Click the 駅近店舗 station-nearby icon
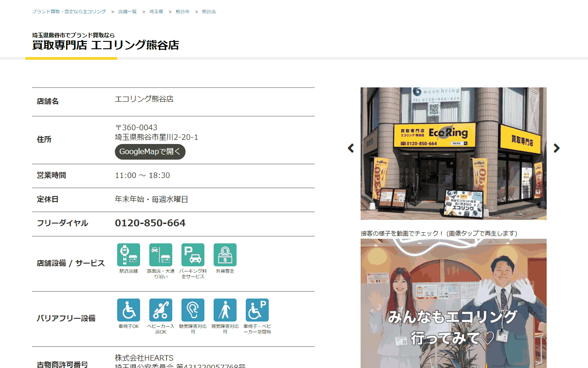The image size is (588, 368). [x=129, y=255]
